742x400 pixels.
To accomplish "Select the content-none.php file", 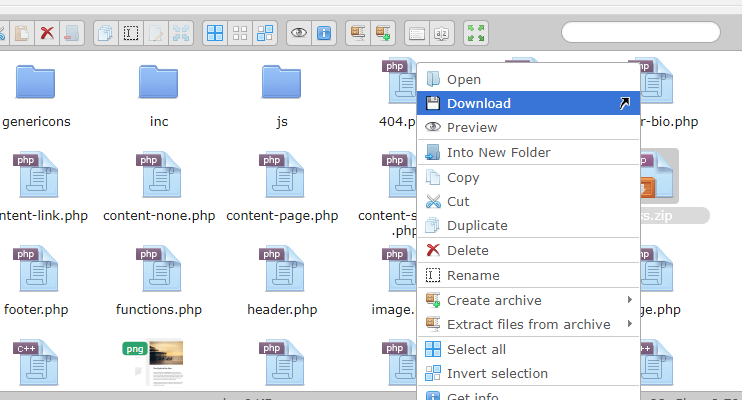I will tap(159, 174).
